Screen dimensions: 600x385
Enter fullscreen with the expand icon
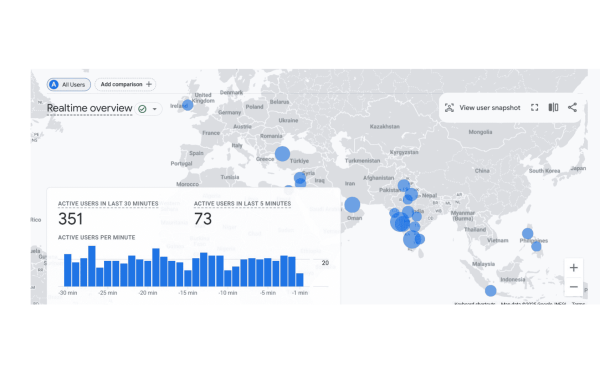pos(535,108)
